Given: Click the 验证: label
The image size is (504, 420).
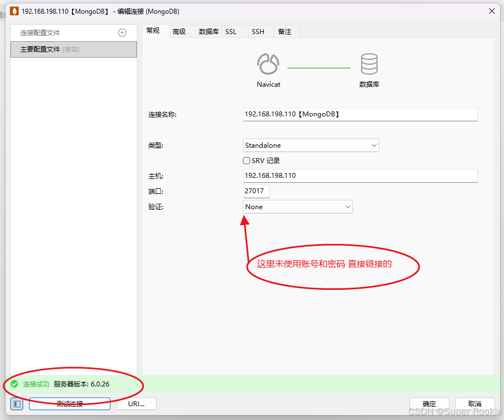Looking at the screenshot, I should [x=156, y=207].
